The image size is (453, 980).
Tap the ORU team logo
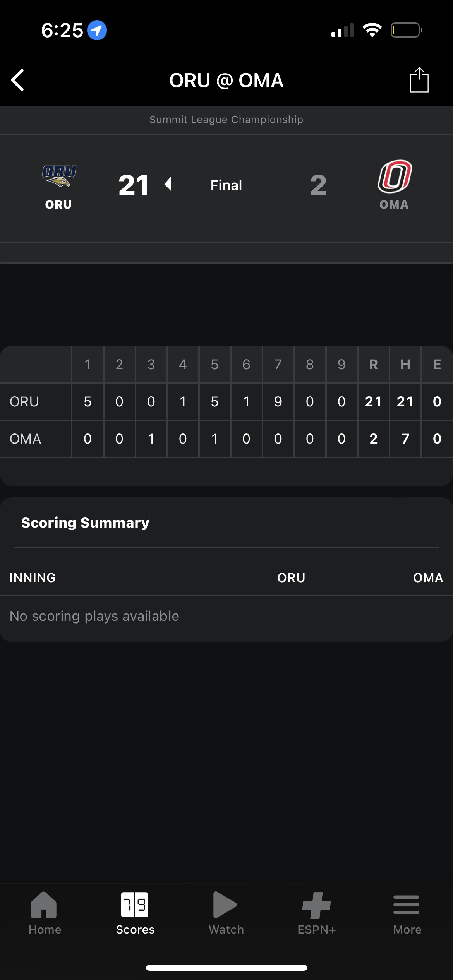[59, 176]
